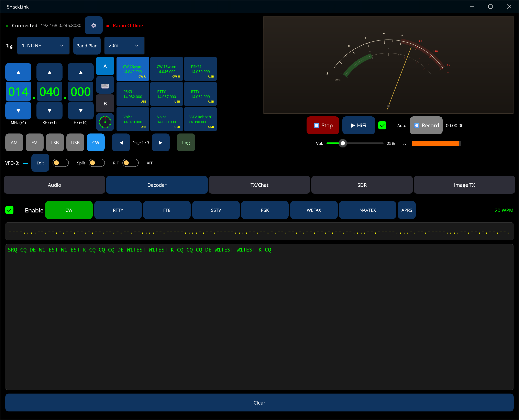The image size is (519, 420).
Task: Increase KHz with the up arrow
Action: pyautogui.click(x=49, y=72)
